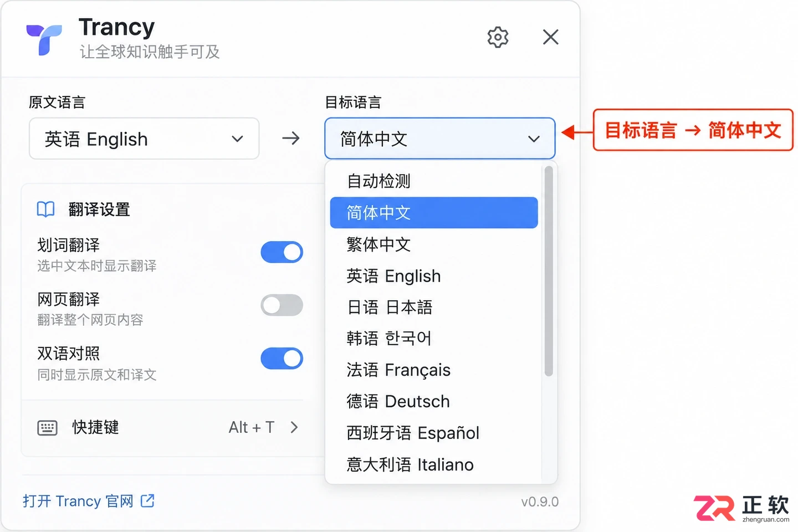The width and height of the screenshot is (798, 532).
Task: Choose the highlighted 简体中文 option in the list
Action: pos(434,213)
